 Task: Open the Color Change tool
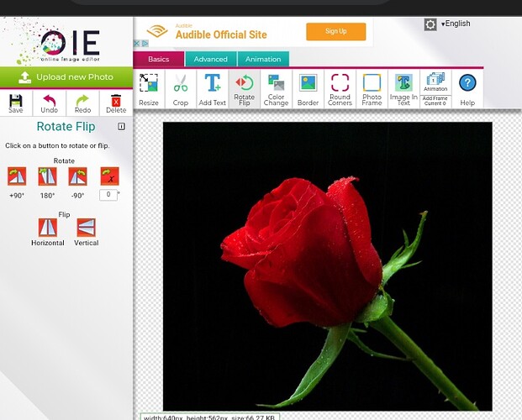[x=277, y=89]
